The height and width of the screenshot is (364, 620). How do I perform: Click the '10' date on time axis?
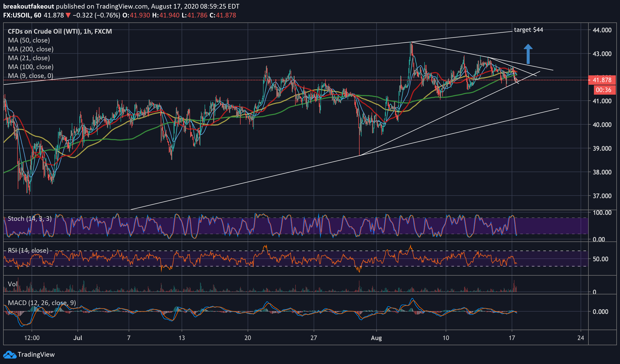click(x=446, y=338)
